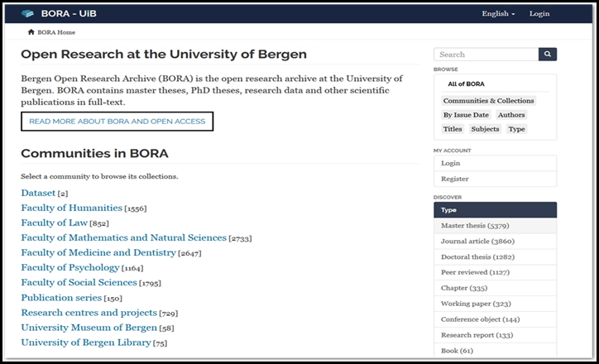
Task: Filter by Conference object (144)
Action: (495, 319)
